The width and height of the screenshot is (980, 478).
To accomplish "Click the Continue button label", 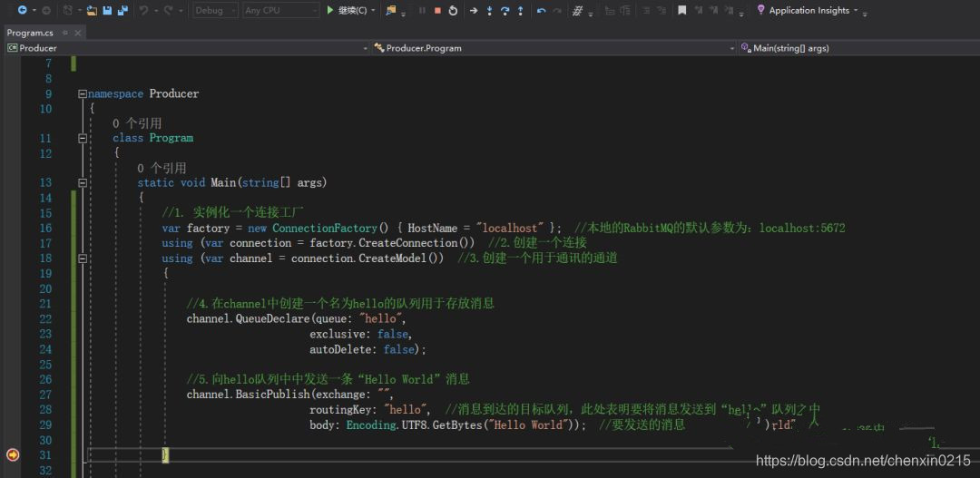I will pos(352,10).
